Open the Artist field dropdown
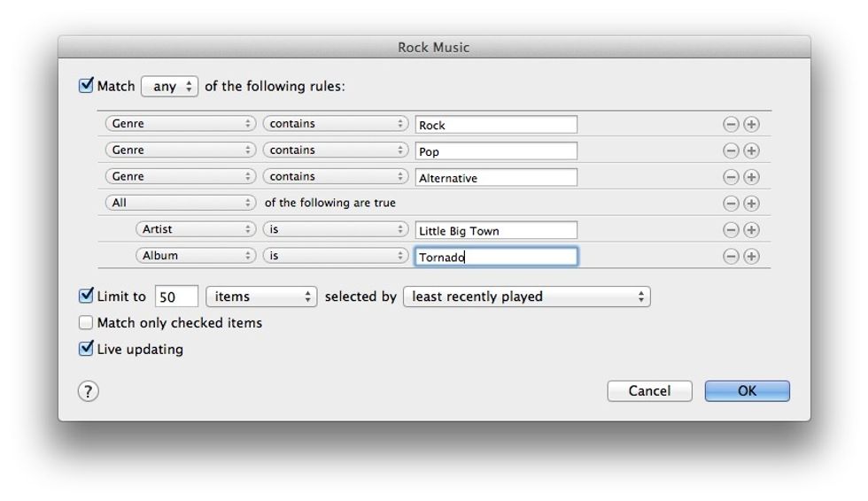This screenshot has width=868, height=501. (196, 229)
